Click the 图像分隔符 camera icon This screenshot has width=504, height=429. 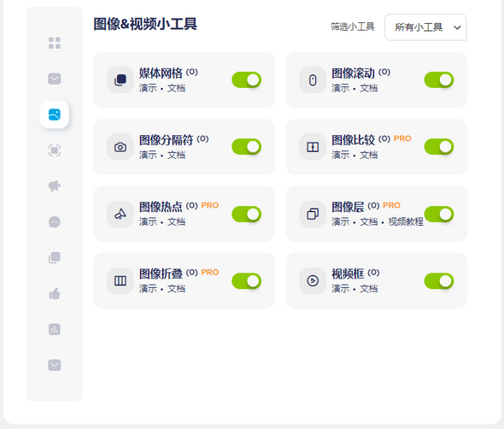pyautogui.click(x=120, y=147)
